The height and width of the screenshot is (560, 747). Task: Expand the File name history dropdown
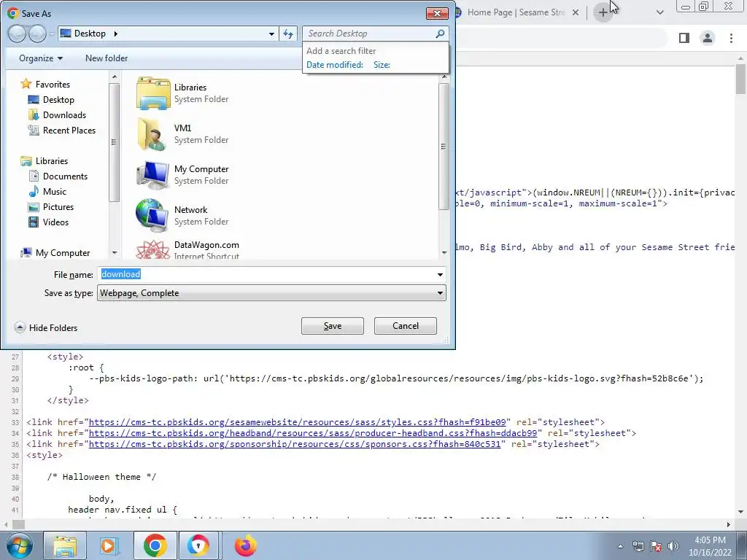coord(440,275)
